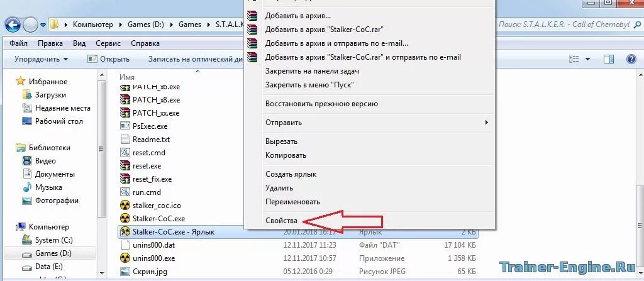The height and width of the screenshot is (281, 644).
Task: Open the Упорядочить dropdown
Action: pos(41,59)
